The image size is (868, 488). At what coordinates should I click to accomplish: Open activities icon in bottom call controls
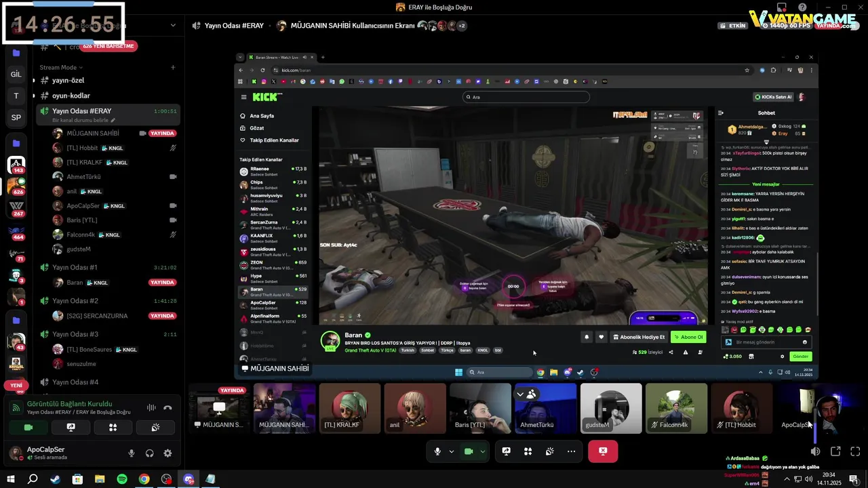[528, 451]
